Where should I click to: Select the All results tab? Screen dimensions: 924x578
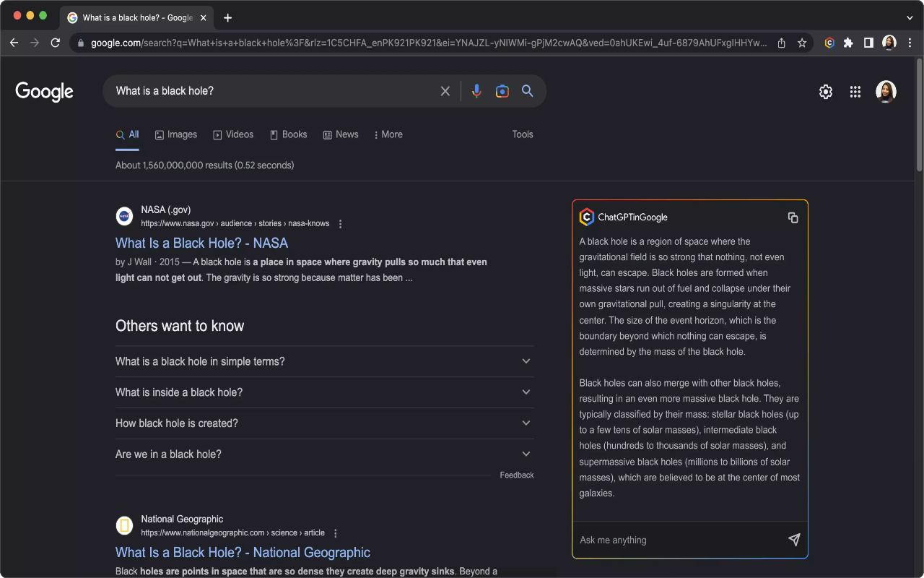(x=128, y=134)
